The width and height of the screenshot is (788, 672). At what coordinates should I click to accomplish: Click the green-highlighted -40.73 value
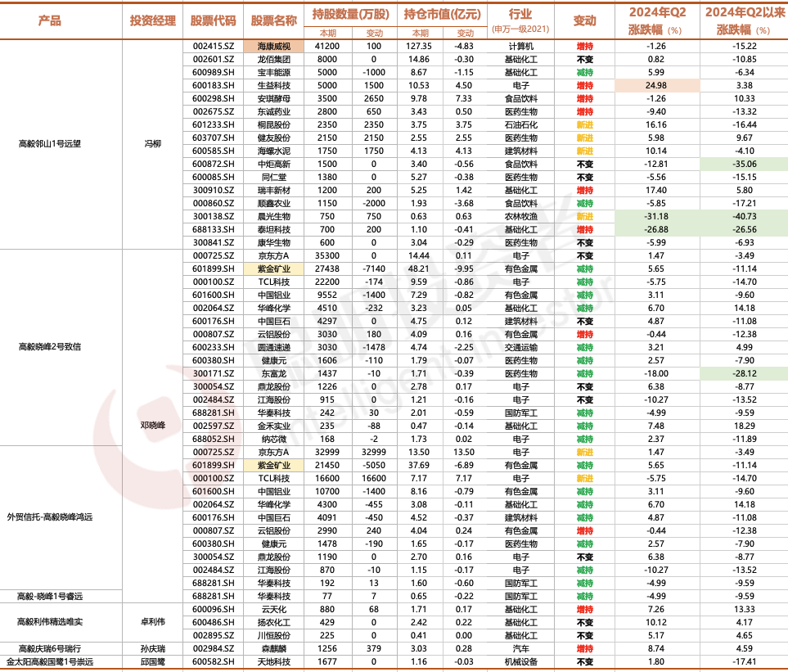[x=743, y=217]
